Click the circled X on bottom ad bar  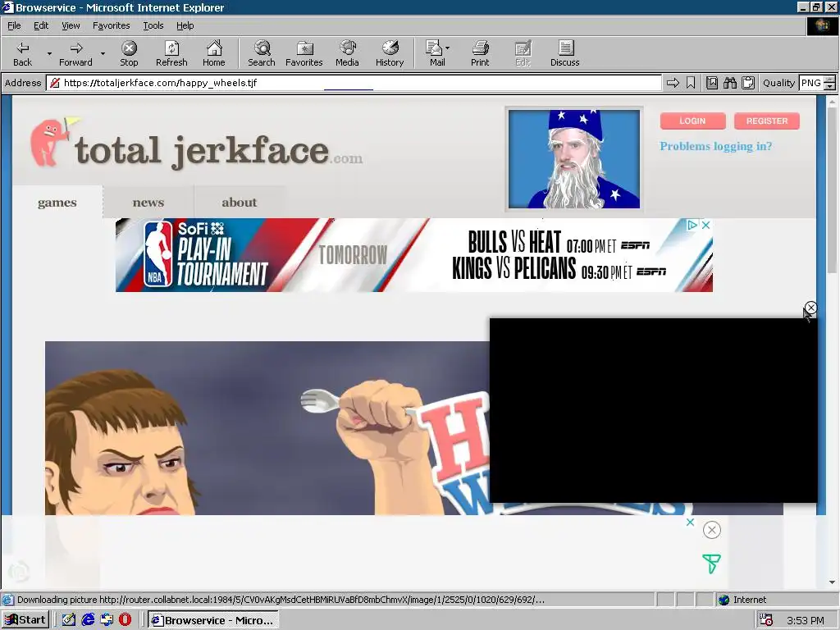[711, 530]
